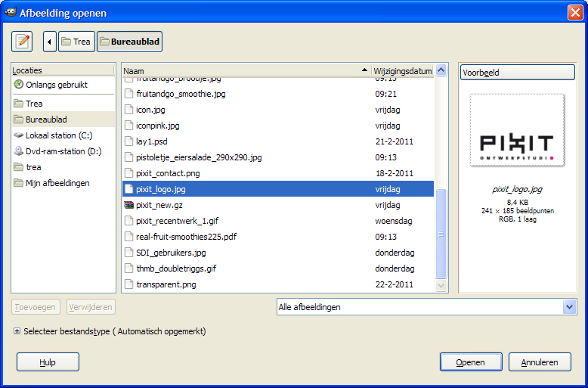This screenshot has width=588, height=388.
Task: Select pixit_recentwerk_1.gif file
Action: coord(278,221)
